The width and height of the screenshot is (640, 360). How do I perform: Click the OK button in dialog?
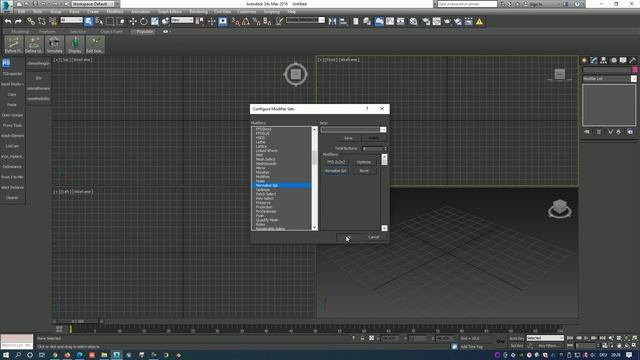[x=348, y=237]
